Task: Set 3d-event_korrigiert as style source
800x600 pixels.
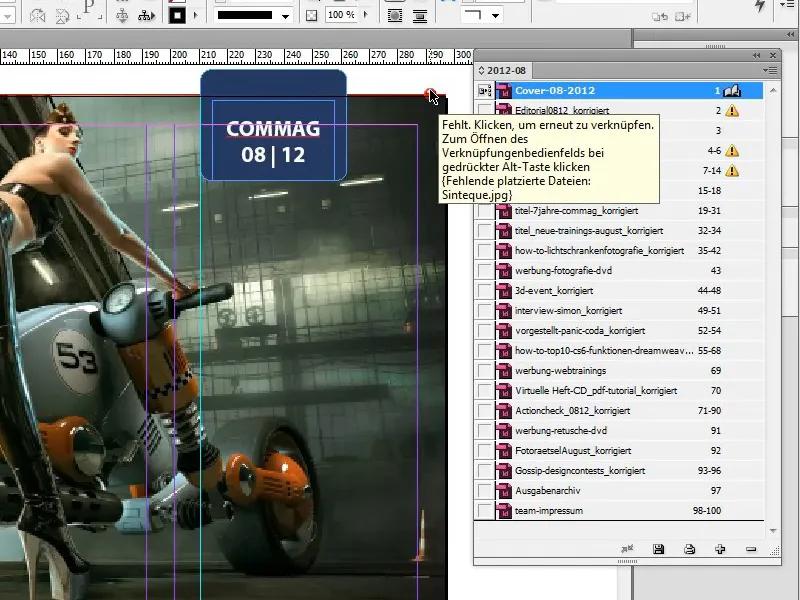Action: point(484,291)
